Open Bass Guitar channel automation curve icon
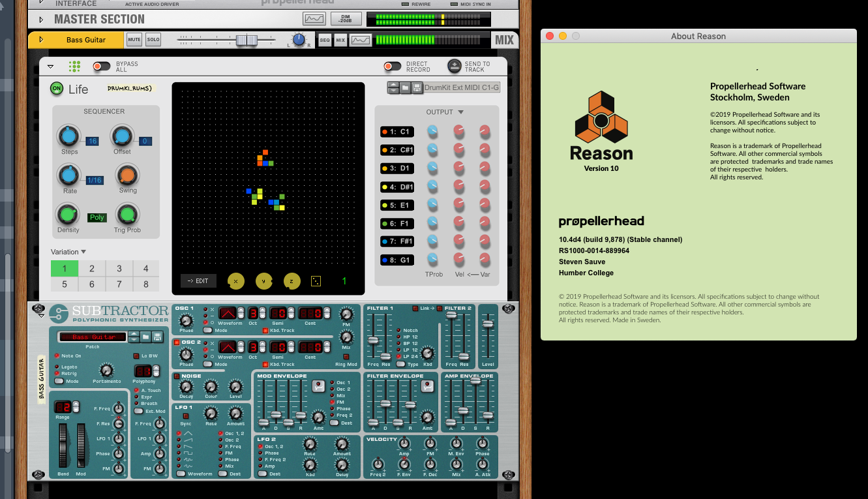 coord(361,40)
